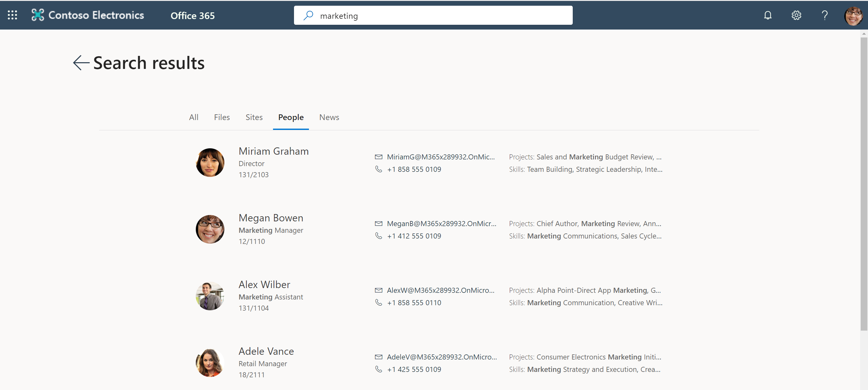Click Megan Bowen's profile photo
This screenshot has height=390, width=868.
click(x=210, y=229)
